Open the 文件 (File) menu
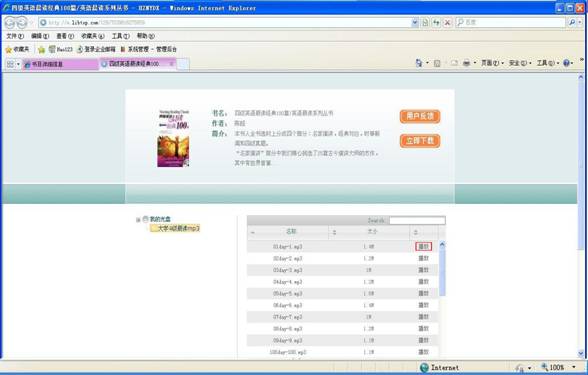 (x=15, y=36)
